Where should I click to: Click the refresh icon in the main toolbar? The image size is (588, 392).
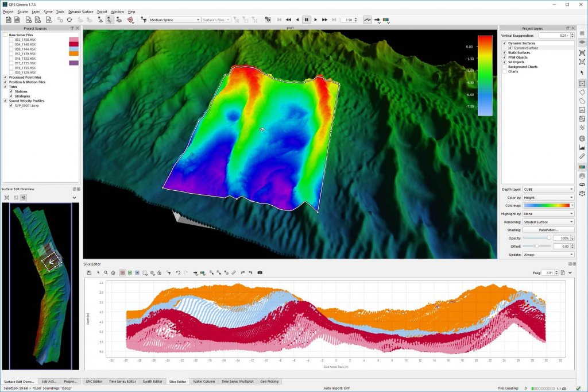(x=69, y=20)
